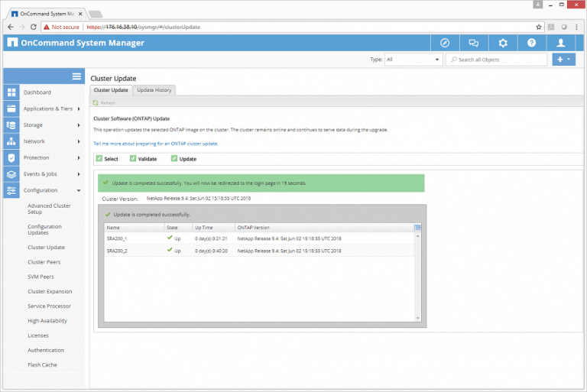Open SVM Peers in the sidebar
Screen dimensions: 587x392
pos(41,277)
